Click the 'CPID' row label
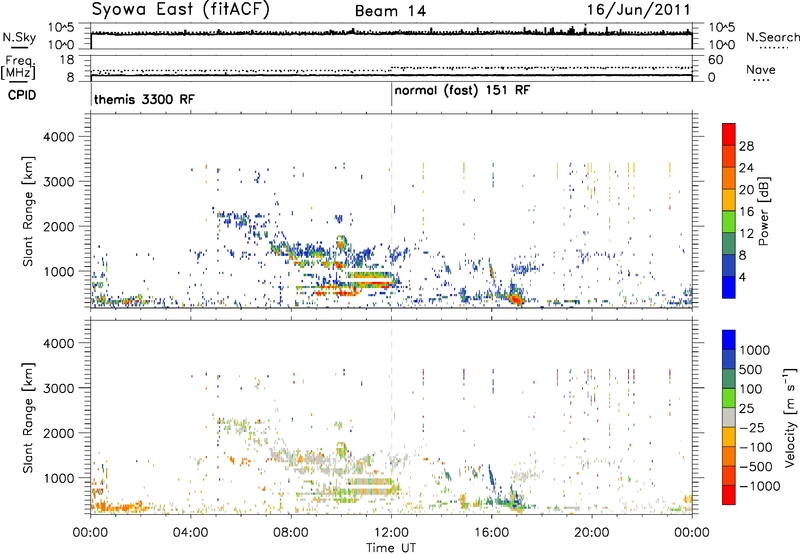 (22, 95)
